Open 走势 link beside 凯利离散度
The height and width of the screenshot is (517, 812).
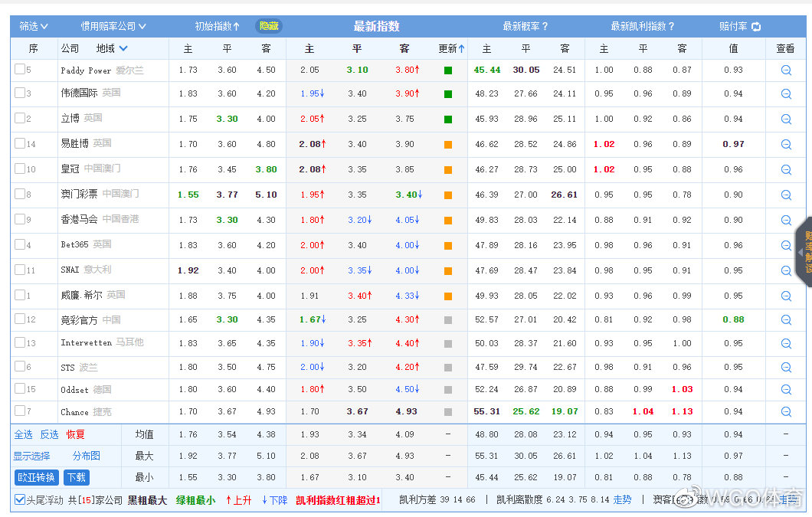coord(622,500)
